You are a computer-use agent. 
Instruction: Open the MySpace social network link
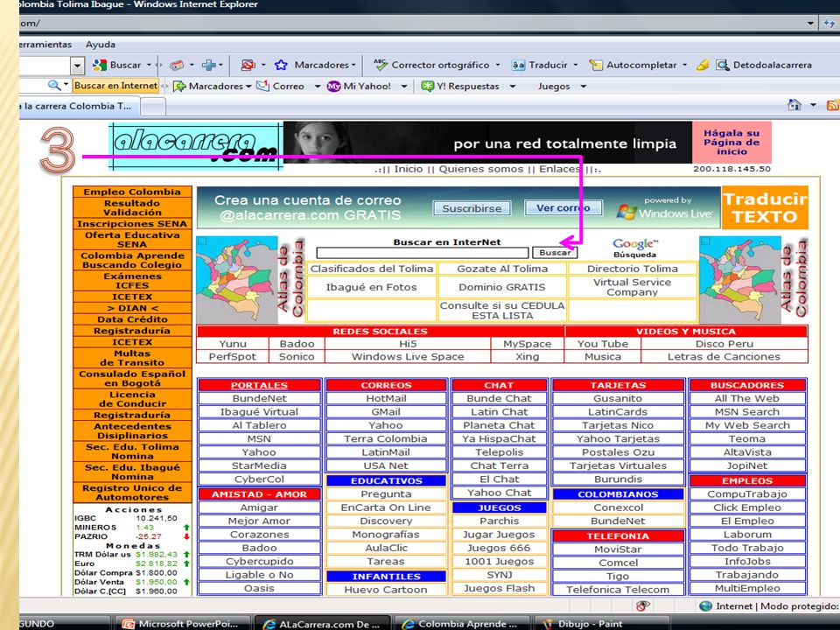[x=527, y=344]
